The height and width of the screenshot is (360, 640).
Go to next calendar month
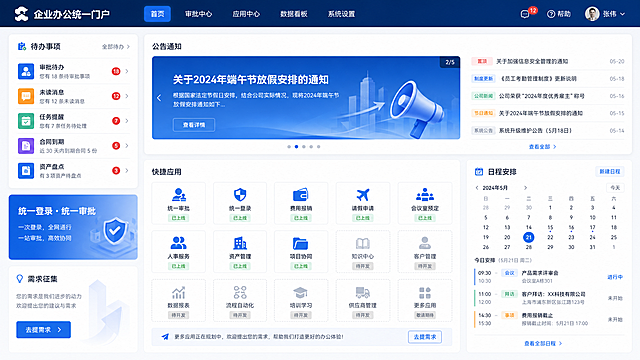coord(525,188)
